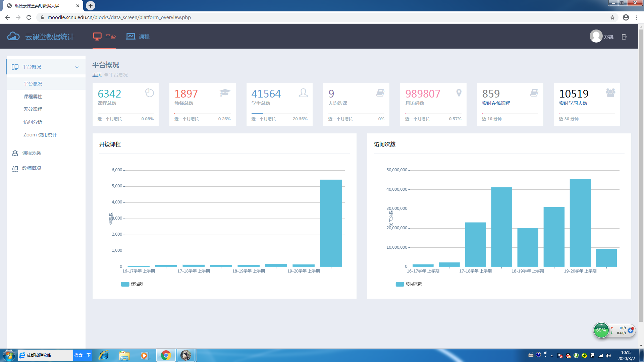Click the group icon on the 实时学习人数 card

point(610,93)
